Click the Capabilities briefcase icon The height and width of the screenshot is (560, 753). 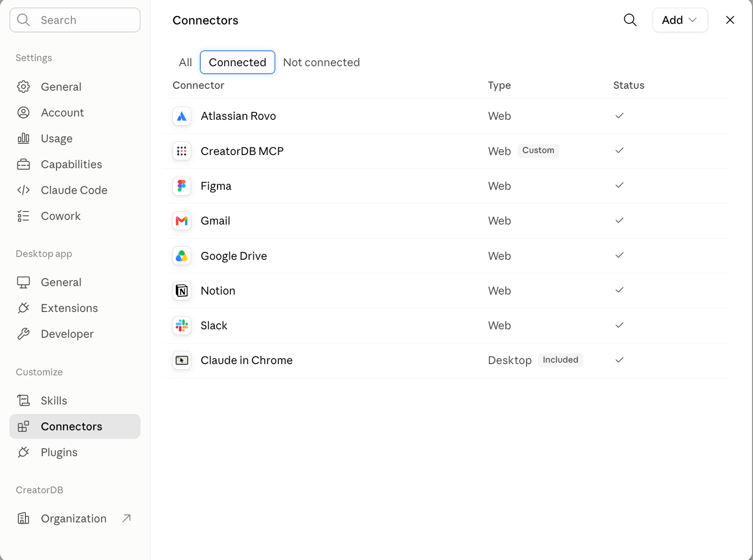click(x=24, y=164)
